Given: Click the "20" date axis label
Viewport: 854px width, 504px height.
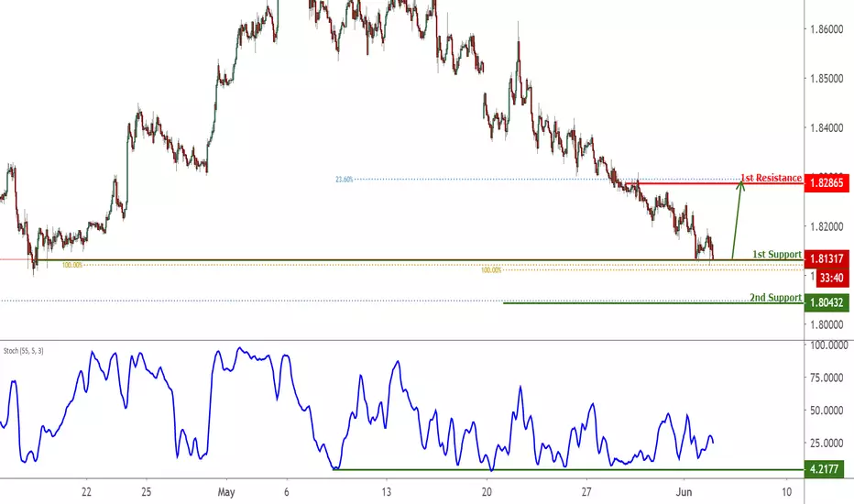Looking at the screenshot, I should point(487,492).
